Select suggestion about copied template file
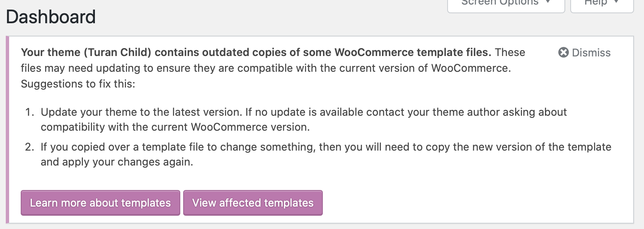644x229 pixels. pyautogui.click(x=326, y=154)
